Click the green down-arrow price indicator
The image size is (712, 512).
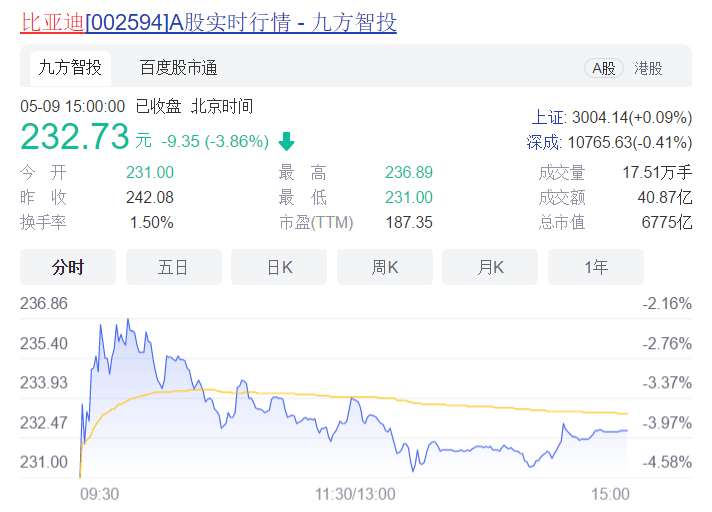(287, 141)
